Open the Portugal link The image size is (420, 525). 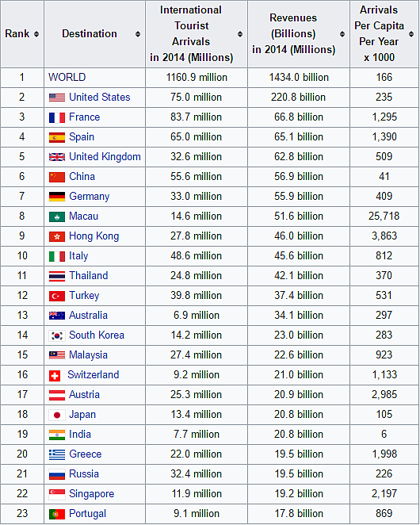click(x=87, y=514)
